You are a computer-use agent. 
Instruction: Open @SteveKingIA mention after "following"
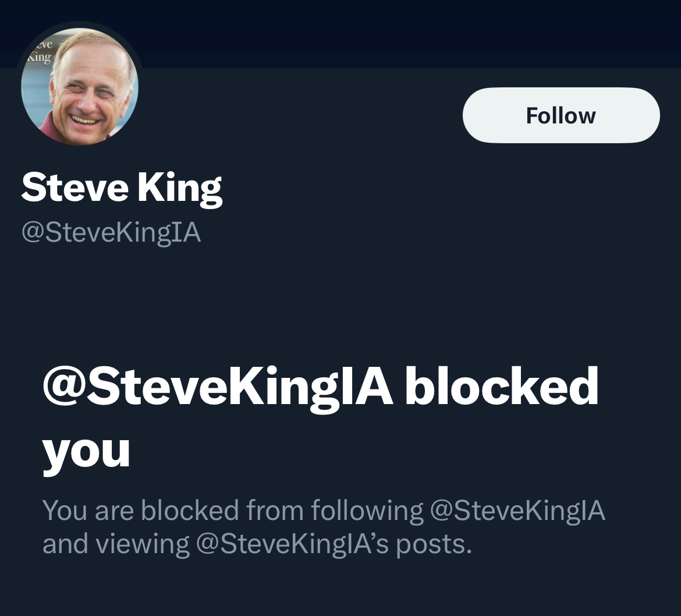point(517,511)
